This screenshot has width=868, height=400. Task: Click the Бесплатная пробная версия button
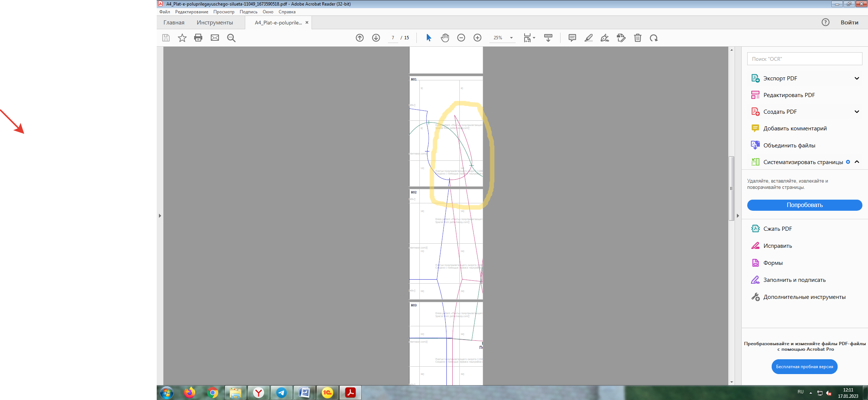804,367
